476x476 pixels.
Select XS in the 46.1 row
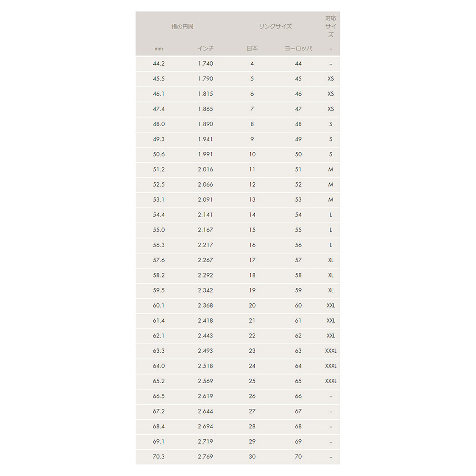tap(331, 94)
